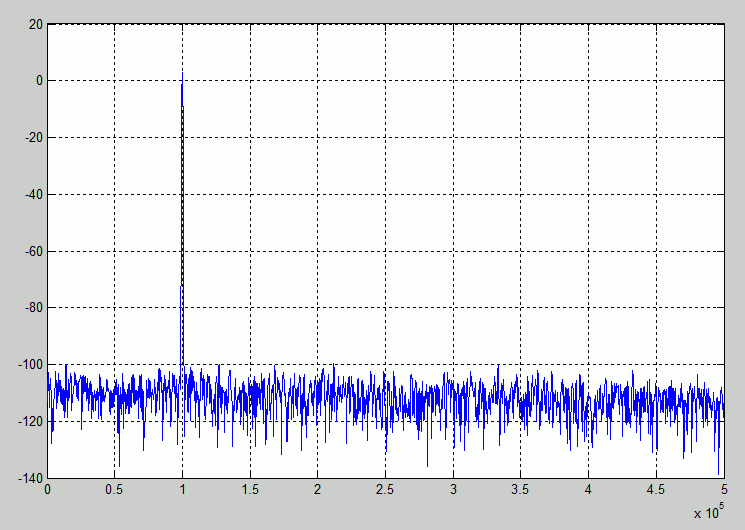745x530 pixels.
Task: Click the x-axis tick label 2.5
Action: click(385, 490)
